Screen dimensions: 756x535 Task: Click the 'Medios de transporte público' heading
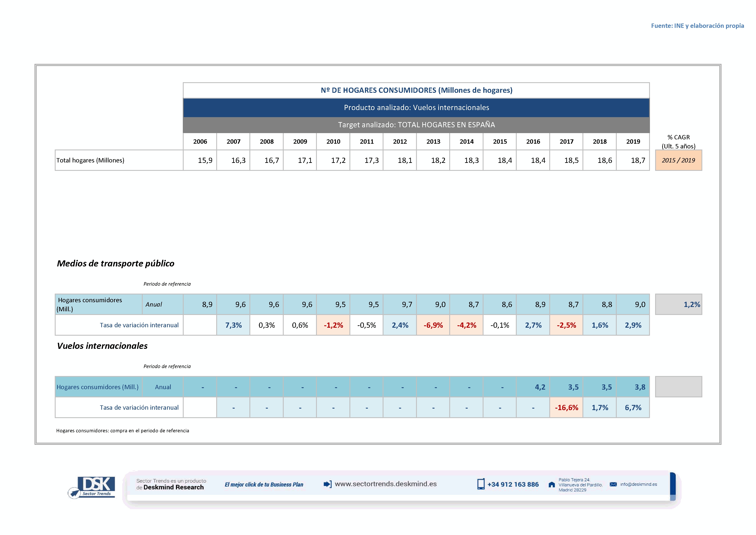pos(116,264)
